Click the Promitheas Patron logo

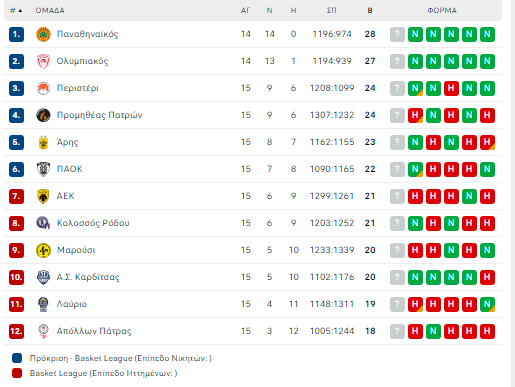pos(43,115)
